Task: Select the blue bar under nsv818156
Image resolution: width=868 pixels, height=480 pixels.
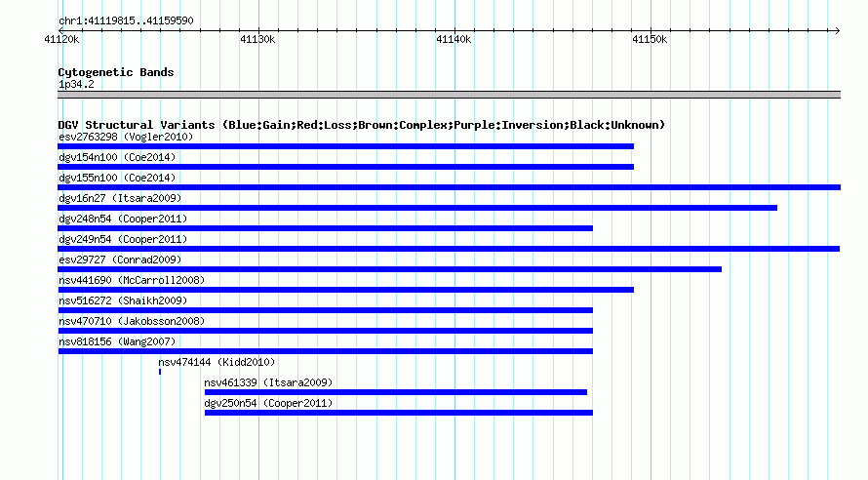Action: (326, 351)
